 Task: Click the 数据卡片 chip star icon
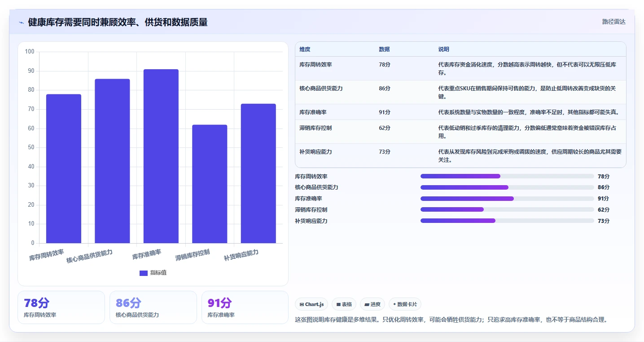pyautogui.click(x=394, y=304)
